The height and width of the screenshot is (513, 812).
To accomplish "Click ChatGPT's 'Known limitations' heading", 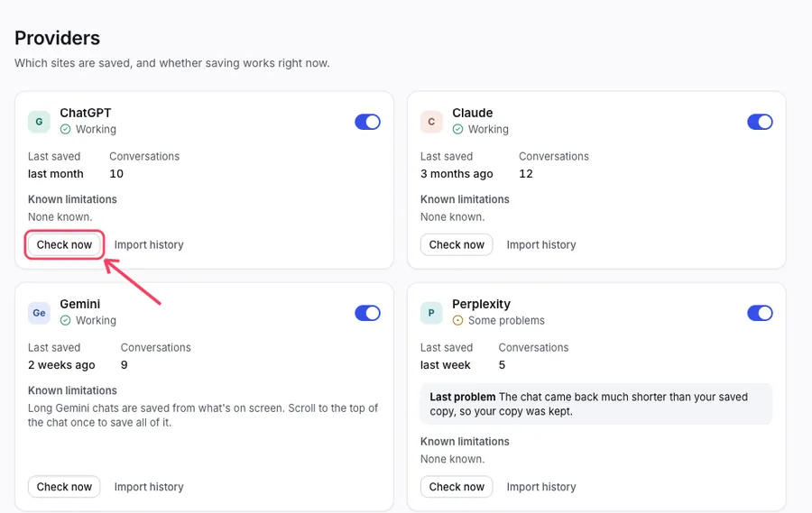I will (x=72, y=199).
